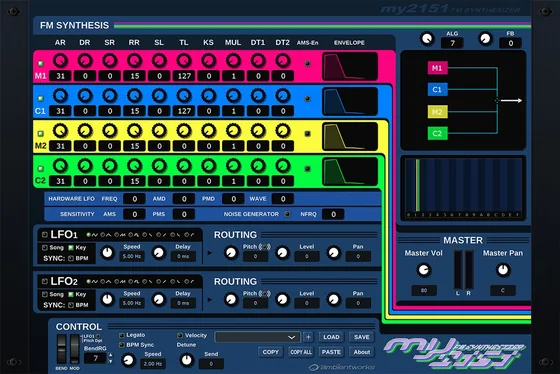
Task: Click the LOAD button
Action: pyautogui.click(x=331, y=337)
